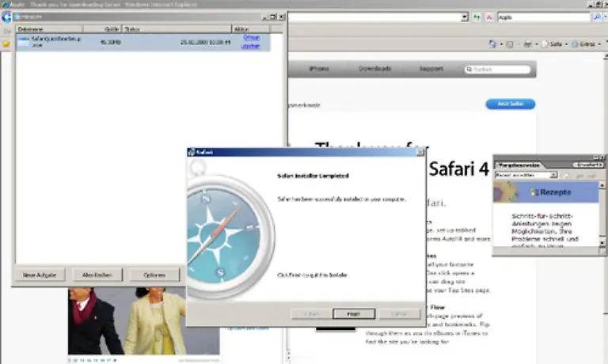Click the Neue Aufgabe button
The height and width of the screenshot is (364, 608).
pos(40,275)
